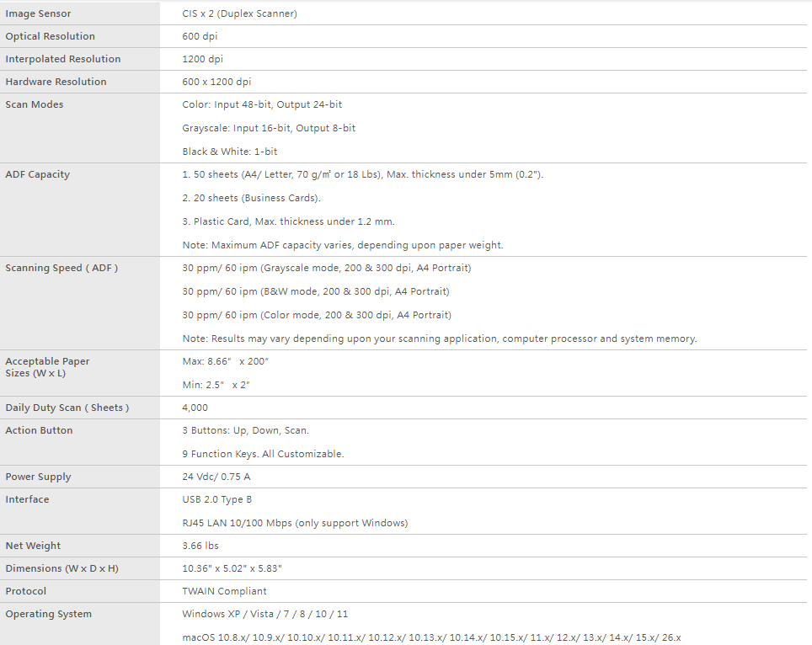Click the TWAIN Compliant protocol value
This screenshot has width=812, height=645.
224,591
